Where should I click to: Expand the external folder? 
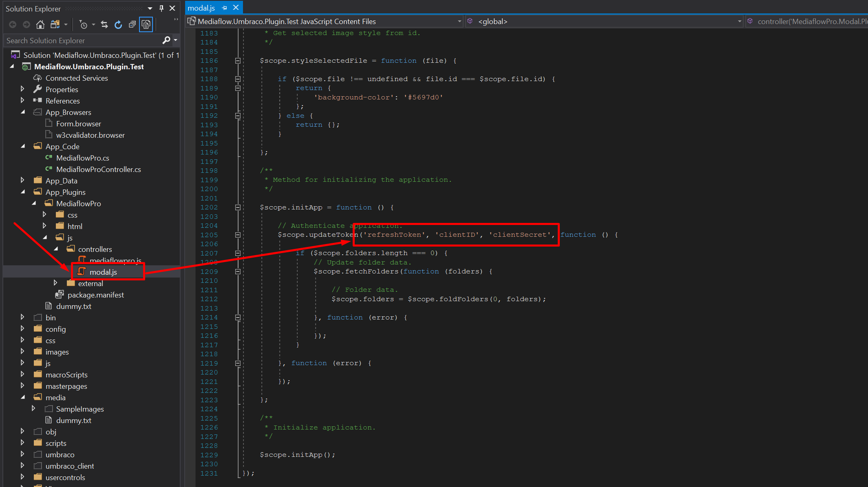[x=56, y=283]
